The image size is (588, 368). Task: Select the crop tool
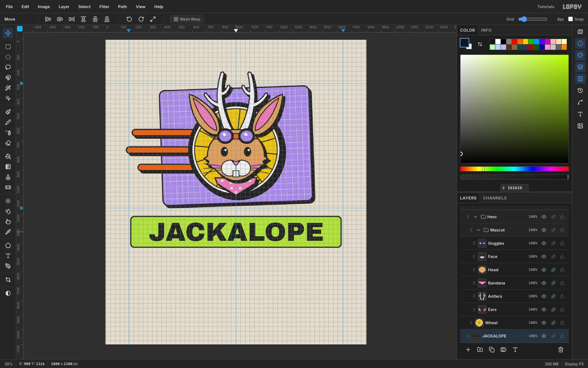(x=8, y=280)
